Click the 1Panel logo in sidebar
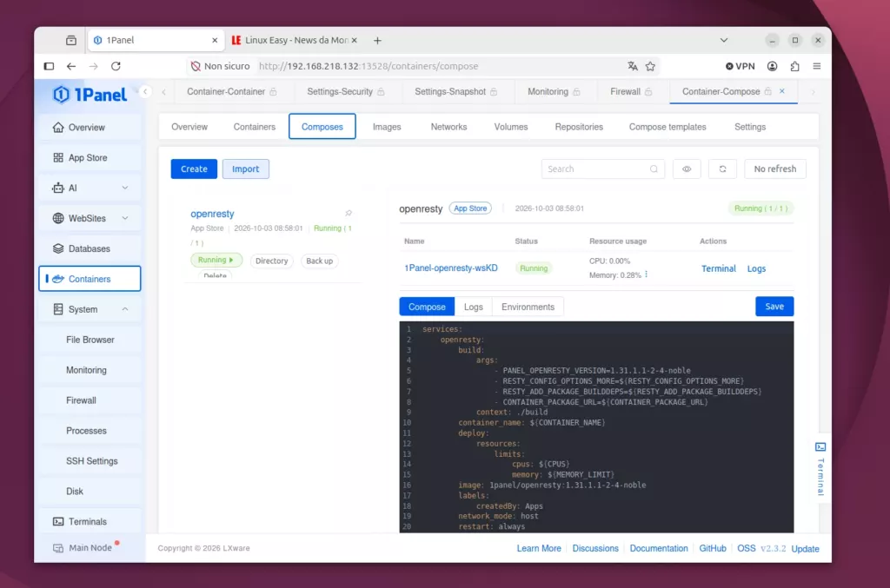 90,94
